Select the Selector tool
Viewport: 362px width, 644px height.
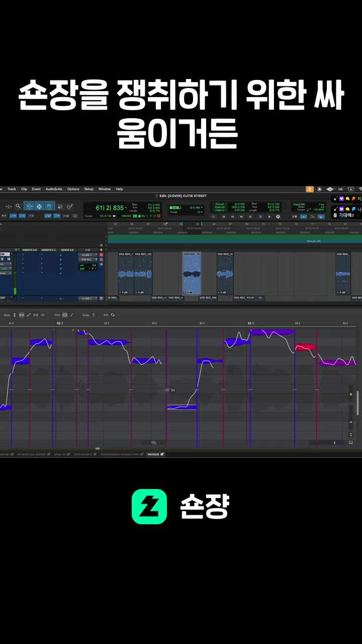coord(39,206)
